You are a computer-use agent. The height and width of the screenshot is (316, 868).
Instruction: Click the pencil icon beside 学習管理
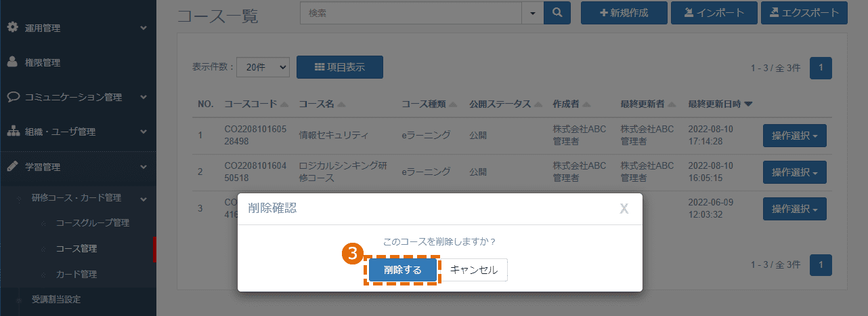tap(12, 166)
